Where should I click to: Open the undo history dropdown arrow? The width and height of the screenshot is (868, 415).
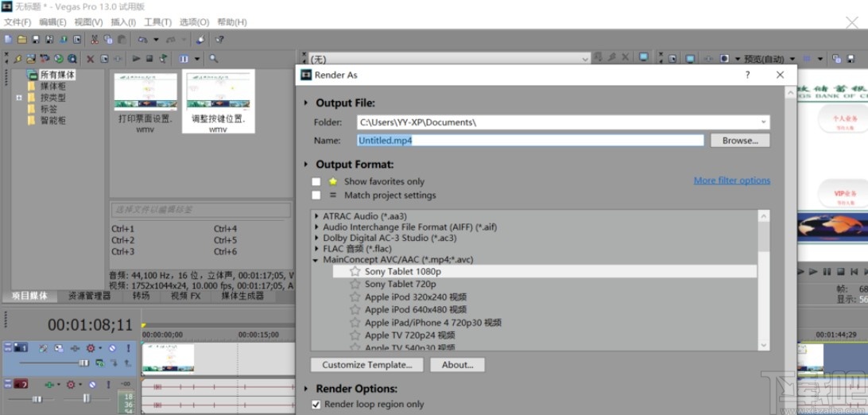pos(156,40)
